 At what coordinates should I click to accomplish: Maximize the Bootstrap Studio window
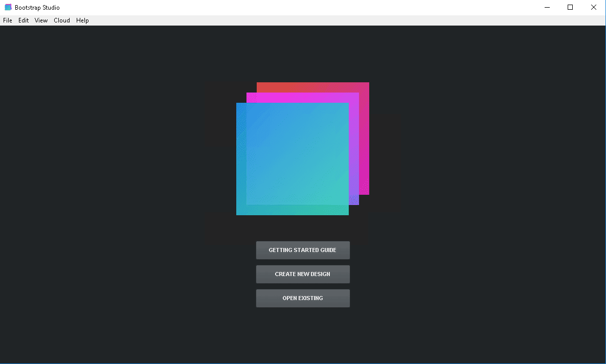tap(570, 7)
